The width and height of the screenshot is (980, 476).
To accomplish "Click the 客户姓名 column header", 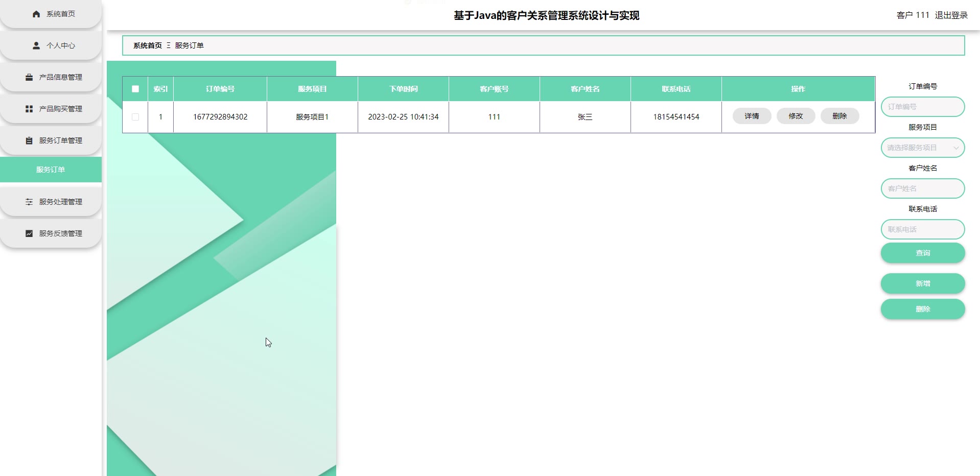I will point(585,89).
